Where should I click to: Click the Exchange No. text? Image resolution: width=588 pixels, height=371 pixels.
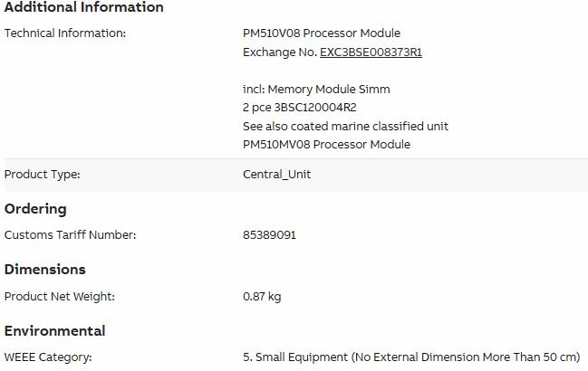point(280,52)
